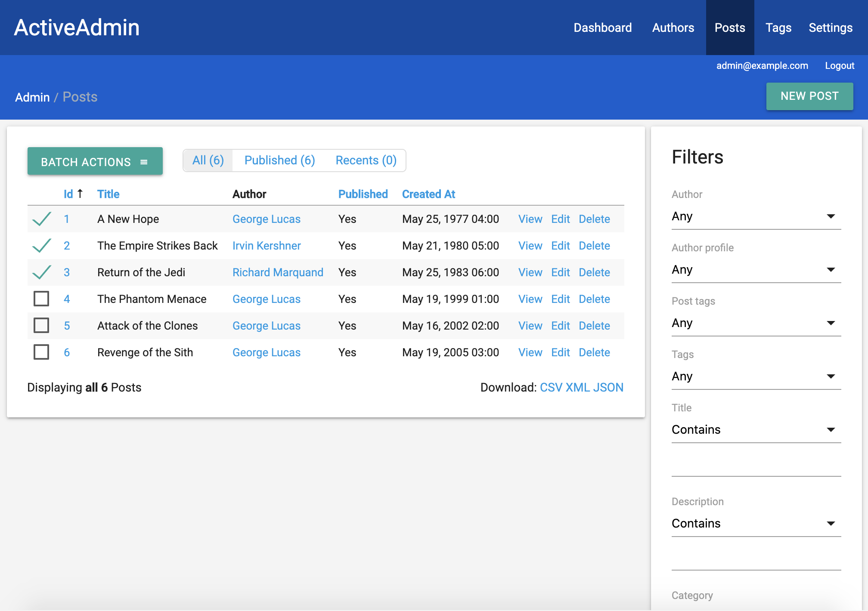Delete the Revenge of the Sith post

(594, 352)
